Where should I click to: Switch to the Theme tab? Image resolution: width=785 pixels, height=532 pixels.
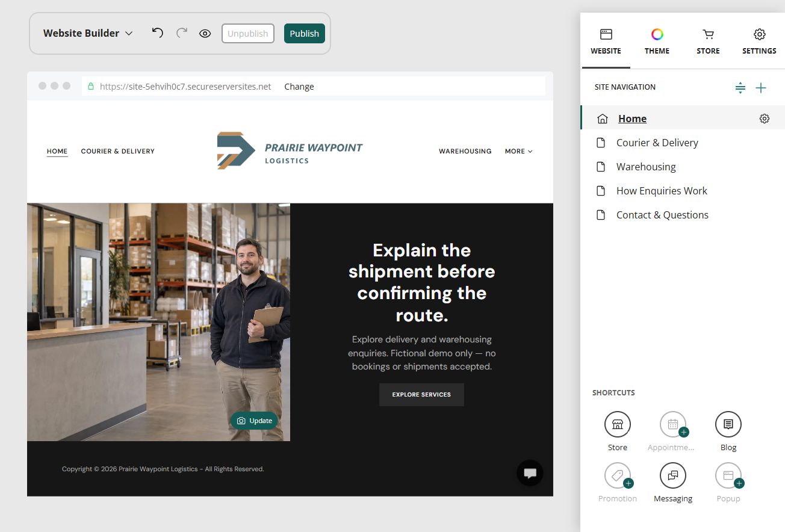coord(657,42)
